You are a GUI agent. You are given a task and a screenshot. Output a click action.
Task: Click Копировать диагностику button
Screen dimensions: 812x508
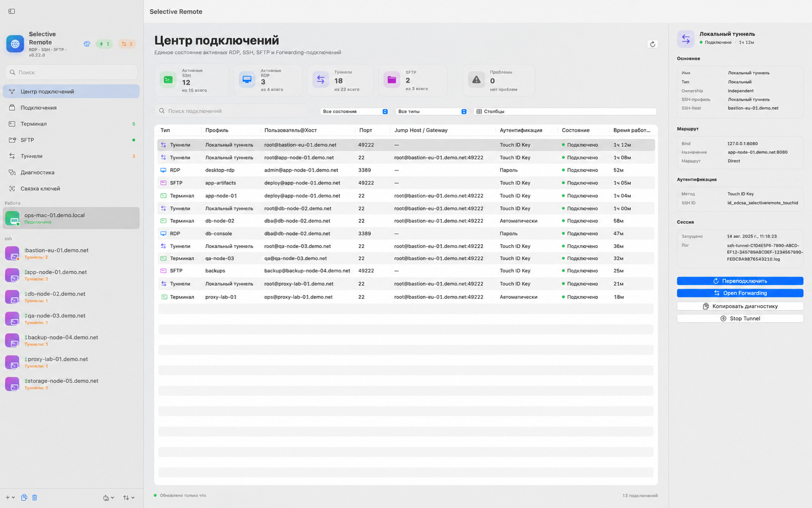click(x=740, y=306)
